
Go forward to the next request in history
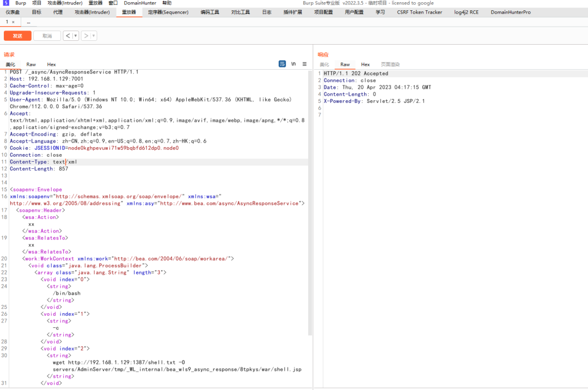tap(86, 36)
